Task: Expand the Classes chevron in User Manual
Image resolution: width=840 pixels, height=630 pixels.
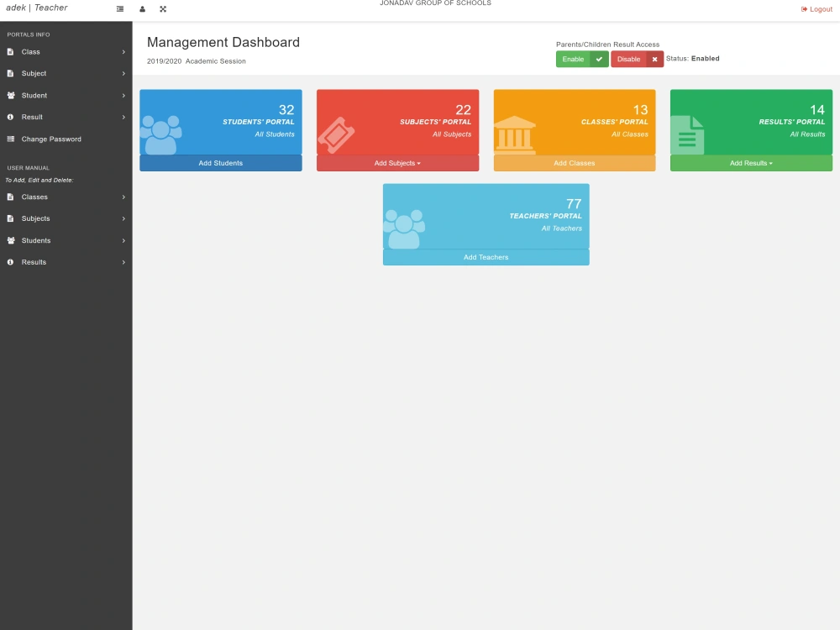Action: 123,197
